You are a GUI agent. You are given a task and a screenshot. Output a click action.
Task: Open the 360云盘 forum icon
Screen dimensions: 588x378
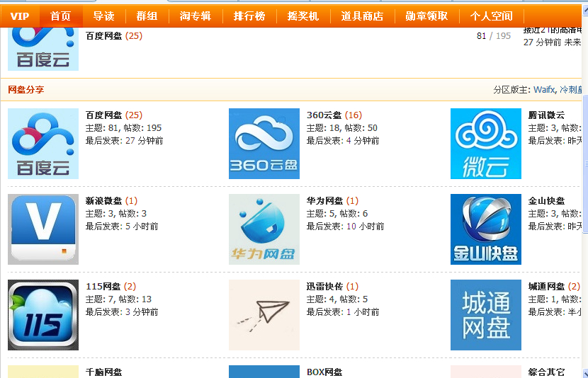(x=264, y=144)
